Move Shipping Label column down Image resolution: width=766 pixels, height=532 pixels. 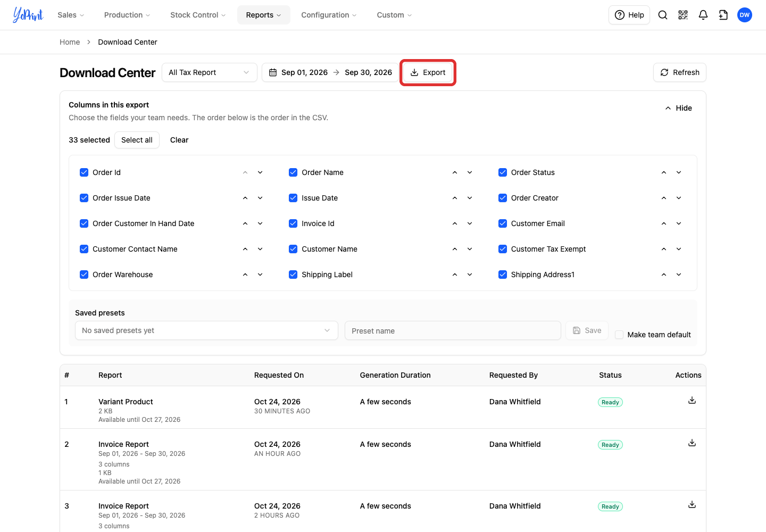(470, 275)
